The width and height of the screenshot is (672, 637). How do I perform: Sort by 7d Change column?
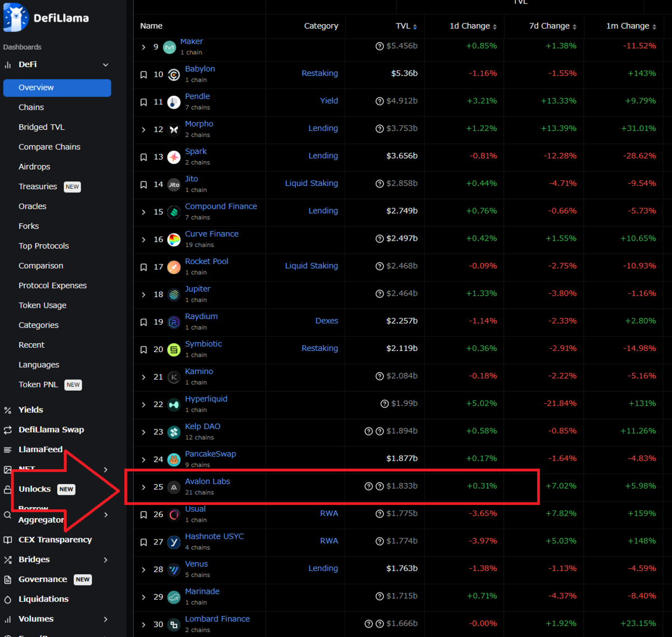575,26
